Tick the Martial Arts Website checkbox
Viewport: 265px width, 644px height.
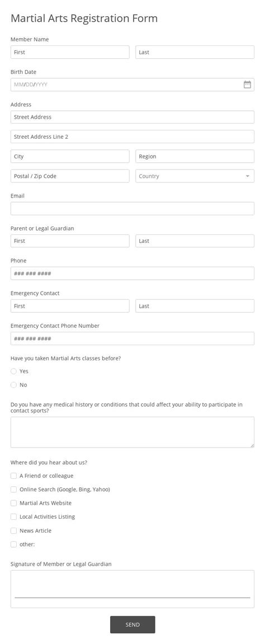(x=13, y=503)
